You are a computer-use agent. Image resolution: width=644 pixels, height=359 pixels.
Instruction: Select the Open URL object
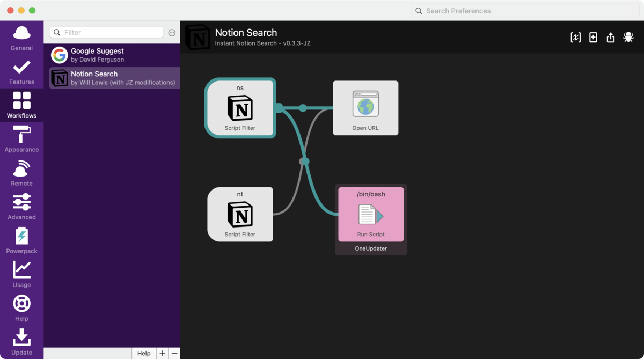(365, 108)
